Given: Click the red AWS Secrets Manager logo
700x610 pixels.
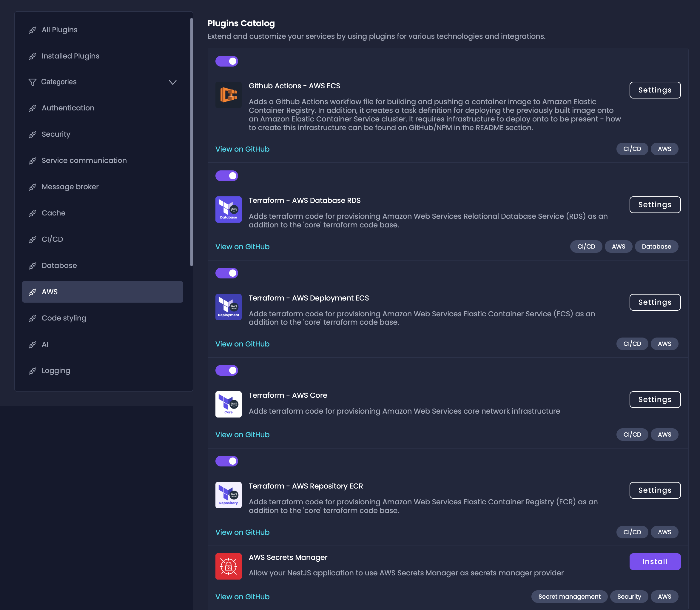Looking at the screenshot, I should [228, 566].
